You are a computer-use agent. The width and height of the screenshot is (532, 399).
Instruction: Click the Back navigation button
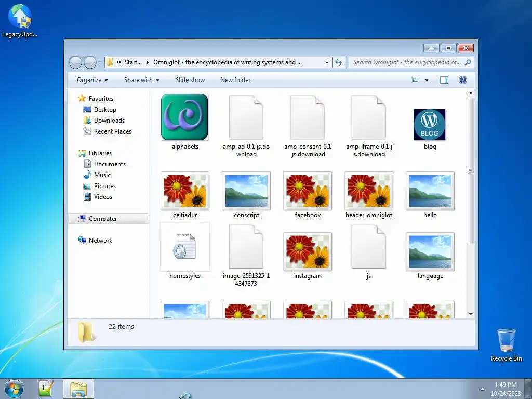pos(75,62)
